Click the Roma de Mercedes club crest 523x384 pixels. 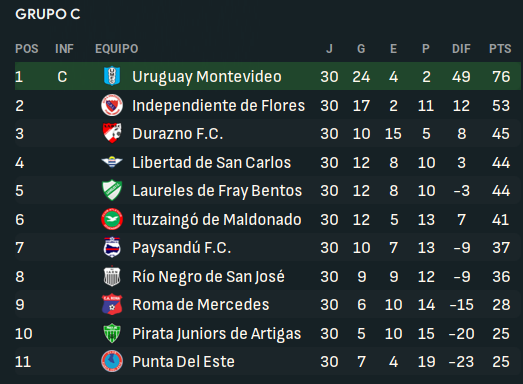(x=112, y=304)
